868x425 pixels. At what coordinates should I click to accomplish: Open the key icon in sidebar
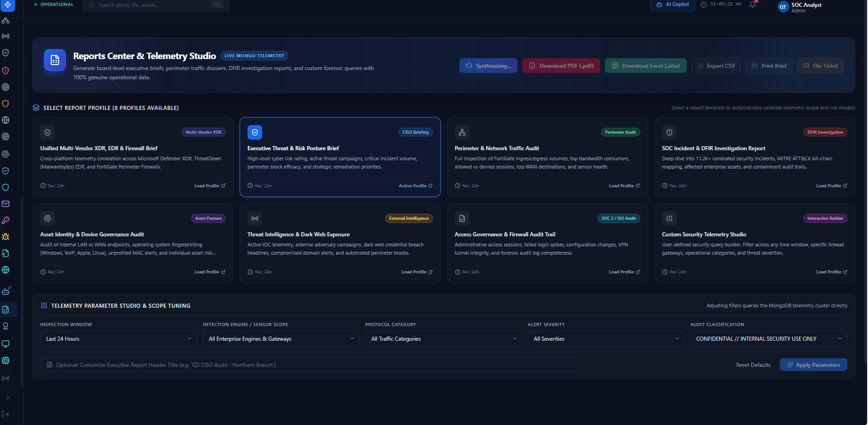[x=6, y=220]
